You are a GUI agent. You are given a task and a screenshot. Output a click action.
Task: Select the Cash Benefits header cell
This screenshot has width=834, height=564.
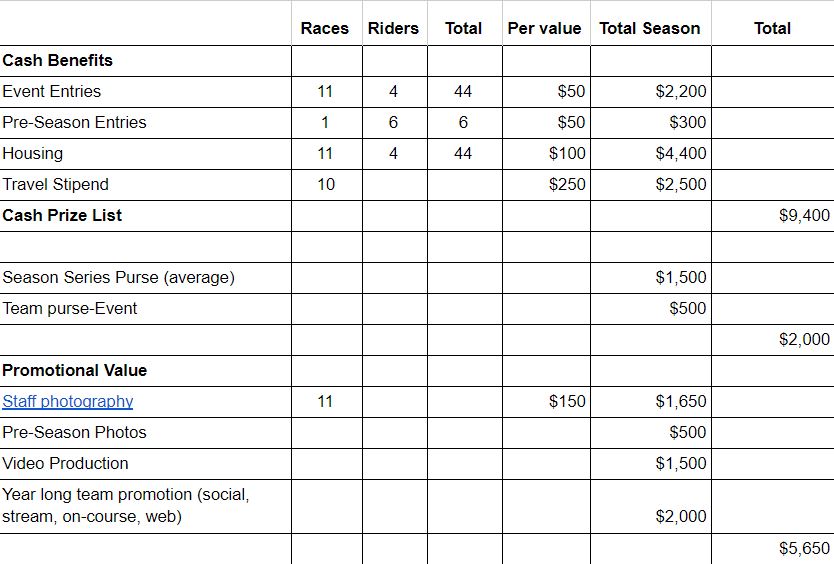145,61
